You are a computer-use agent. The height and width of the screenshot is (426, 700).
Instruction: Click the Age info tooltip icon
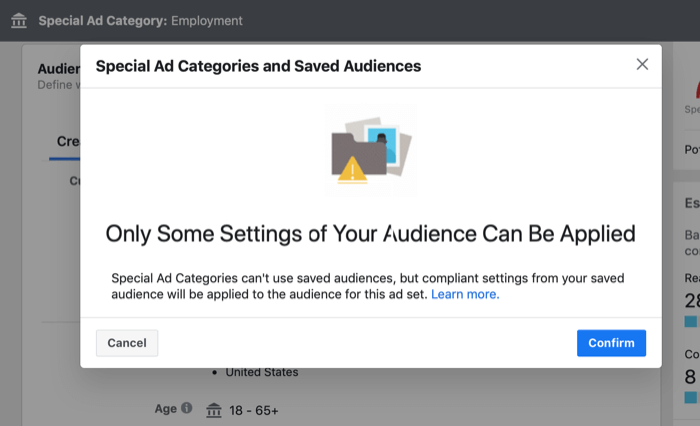tap(187, 409)
